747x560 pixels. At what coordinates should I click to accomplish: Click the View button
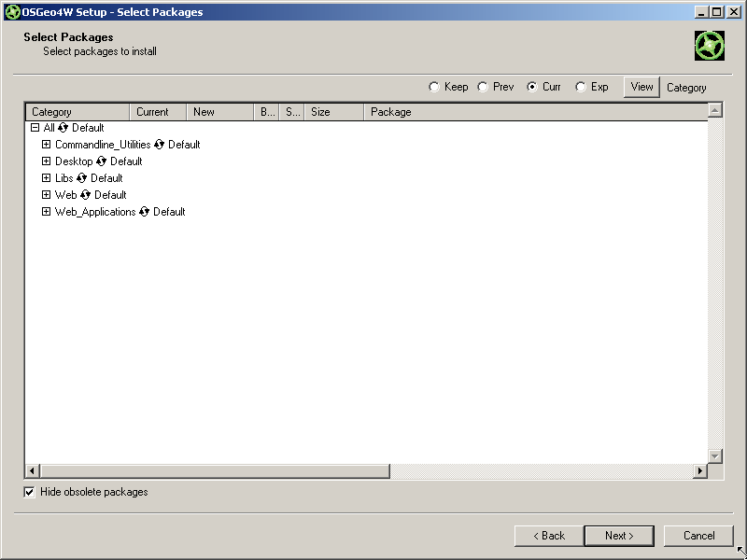(641, 87)
